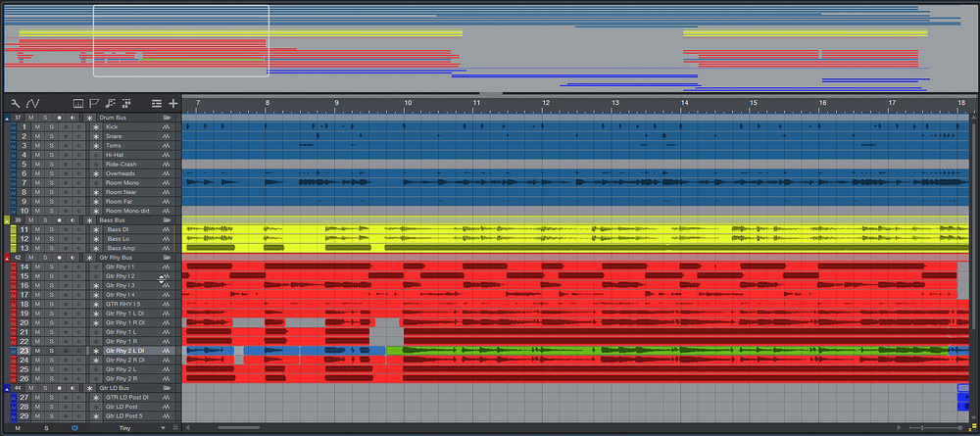980x436 pixels.
Task: Click the Add Tracks plus icon
Action: click(173, 103)
